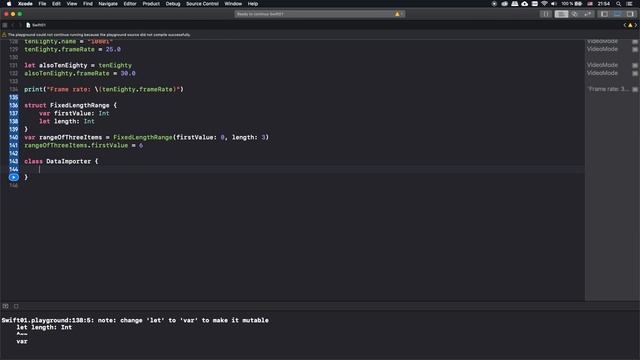Open Notification Center in menu bar
The image size is (640, 360).
point(630,4)
